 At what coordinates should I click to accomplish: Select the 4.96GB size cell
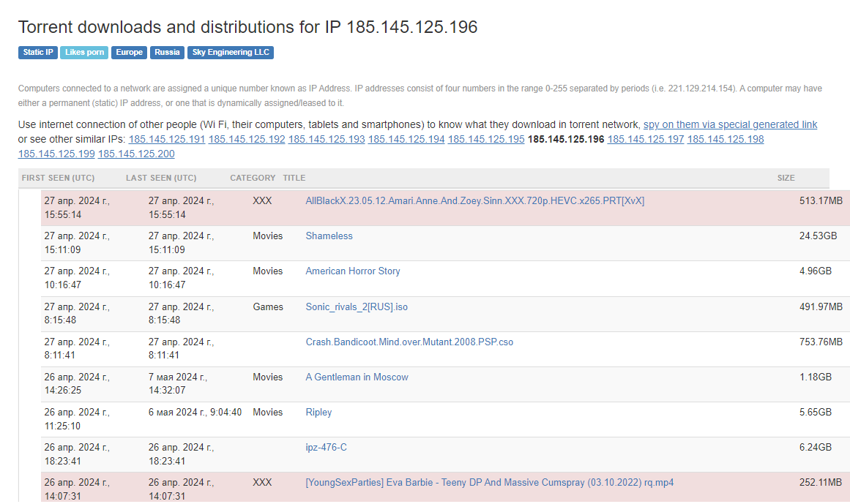tap(816, 271)
